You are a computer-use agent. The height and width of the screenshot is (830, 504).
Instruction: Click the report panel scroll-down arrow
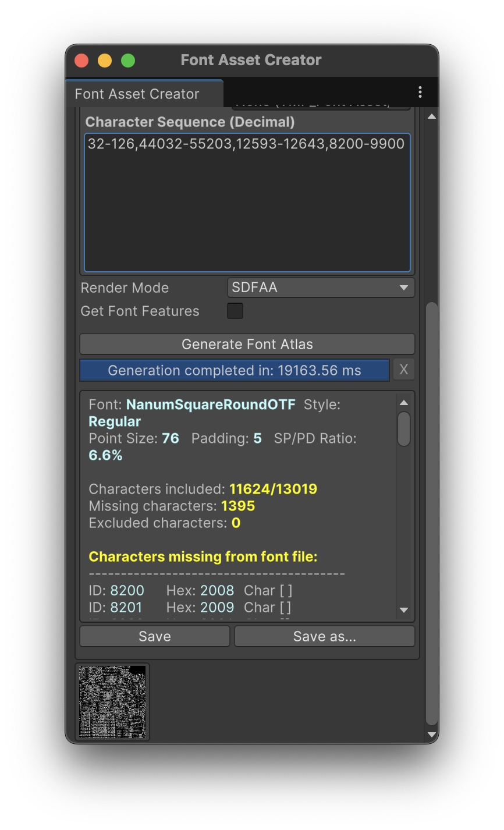coord(404,610)
